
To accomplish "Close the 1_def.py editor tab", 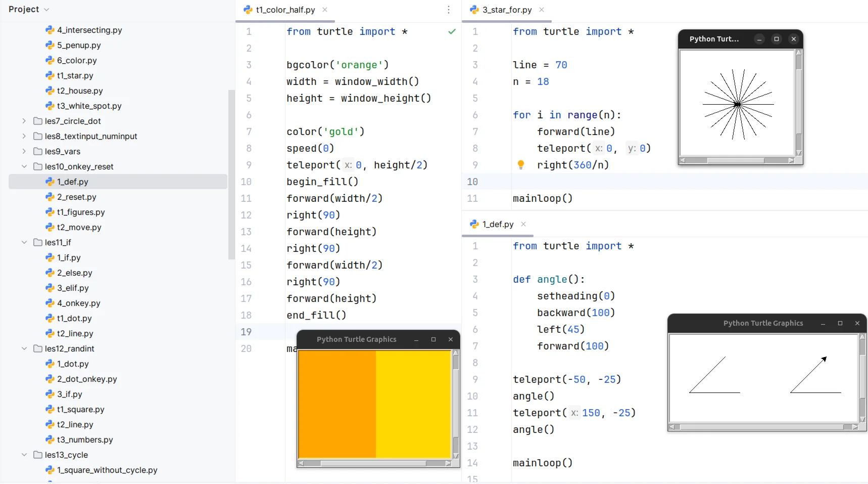I will coord(523,224).
